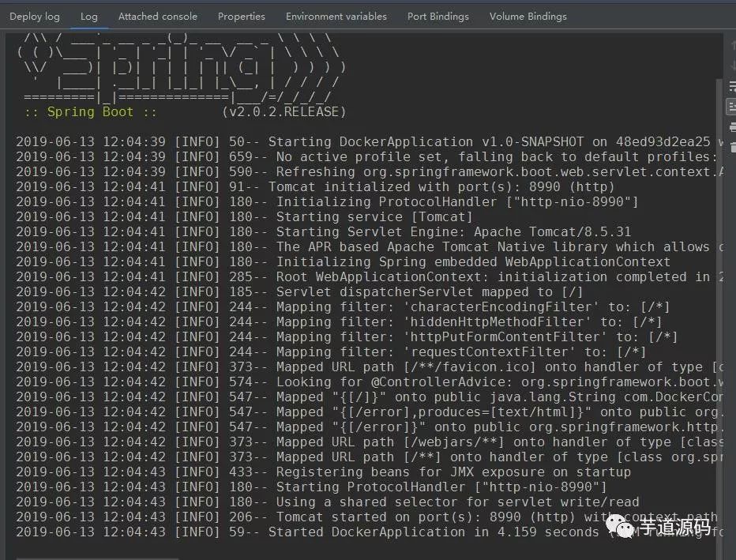
Task: Click 'Servlet dispatcherServlet mapped to [/]' line
Action: point(299,292)
